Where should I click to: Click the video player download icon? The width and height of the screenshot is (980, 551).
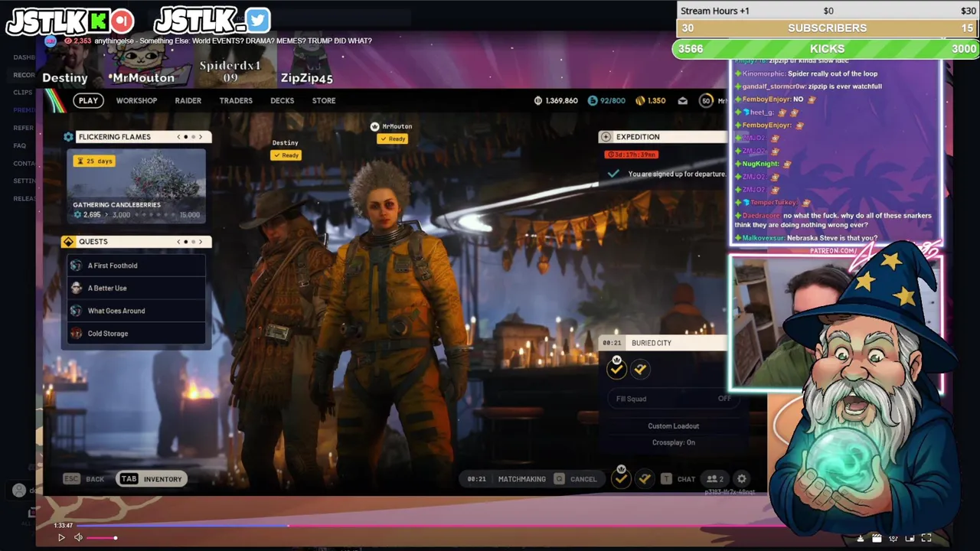[861, 538]
